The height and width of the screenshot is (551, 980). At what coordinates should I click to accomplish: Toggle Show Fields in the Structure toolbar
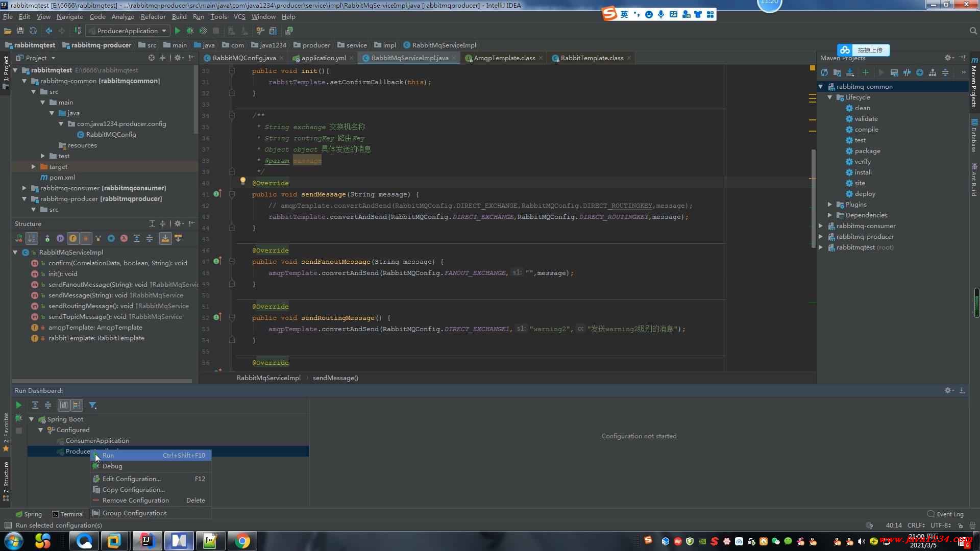click(x=72, y=238)
